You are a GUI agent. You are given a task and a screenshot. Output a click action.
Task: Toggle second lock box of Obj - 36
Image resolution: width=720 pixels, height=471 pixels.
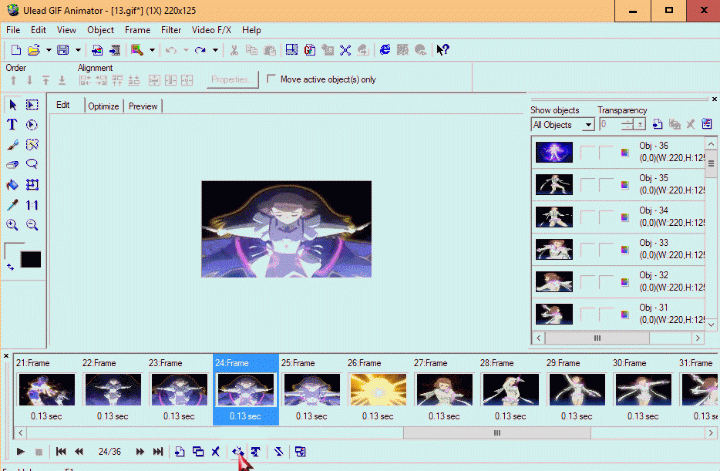(606, 152)
